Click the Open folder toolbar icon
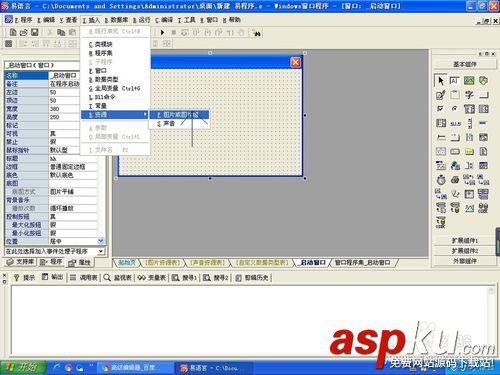The image size is (500, 375). coord(24,32)
